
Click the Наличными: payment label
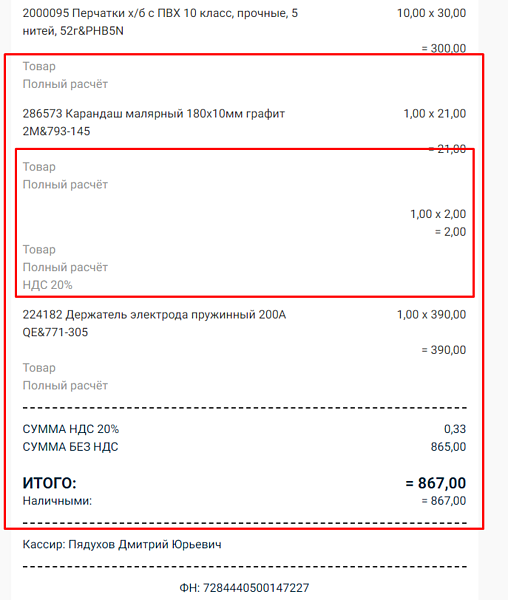(x=57, y=501)
